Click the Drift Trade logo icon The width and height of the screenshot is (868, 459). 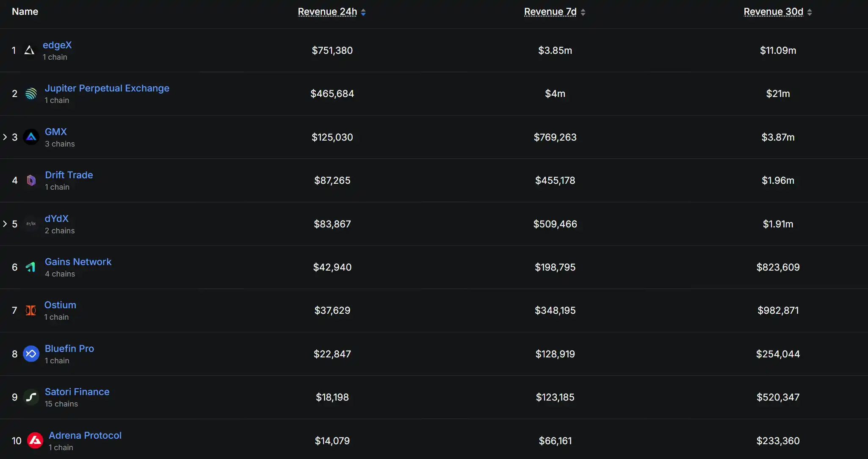tap(31, 180)
